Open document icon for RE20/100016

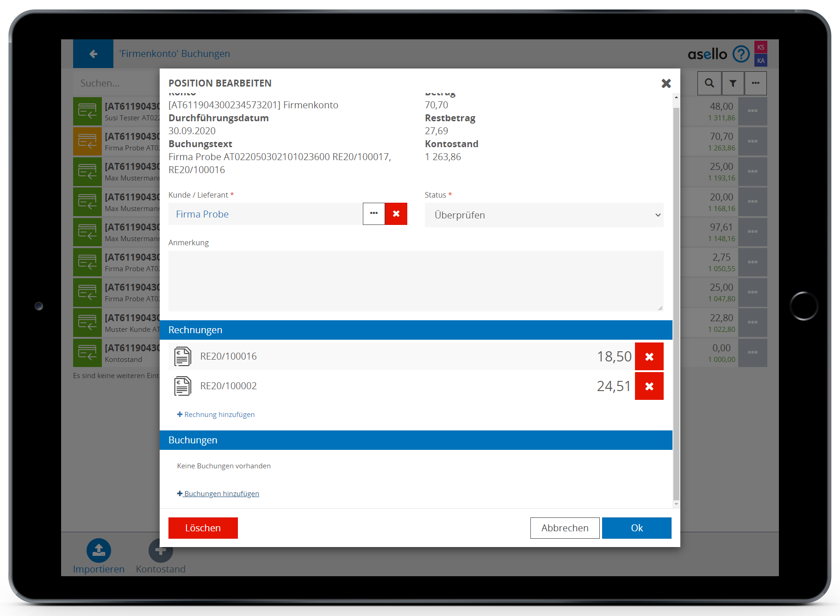coord(182,356)
